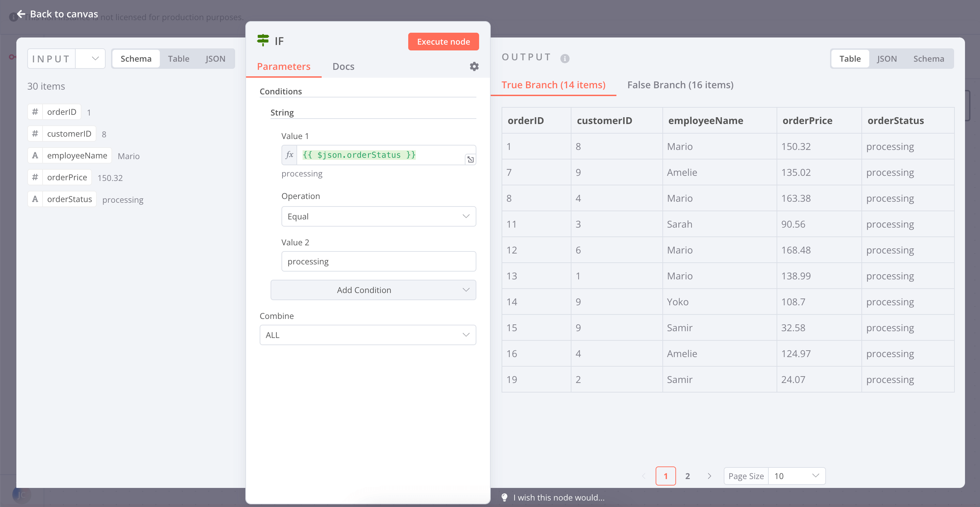Open node settings gear icon
The width and height of the screenshot is (980, 507).
(x=474, y=66)
